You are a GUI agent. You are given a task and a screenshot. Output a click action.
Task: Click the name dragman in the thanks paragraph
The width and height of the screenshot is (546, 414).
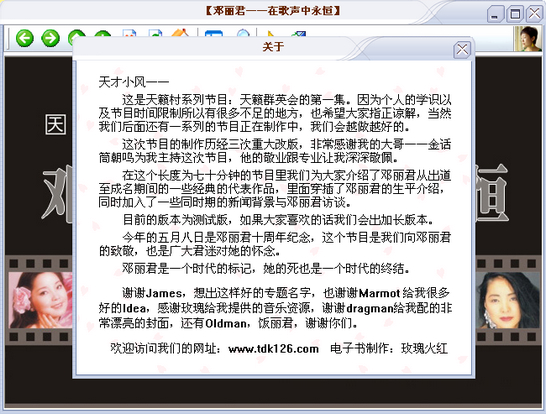(x=370, y=308)
